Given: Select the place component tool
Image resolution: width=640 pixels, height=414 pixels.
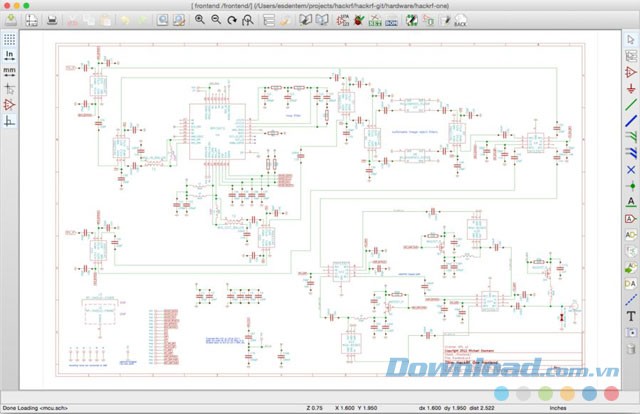Looking at the screenshot, I should pos(631,71).
